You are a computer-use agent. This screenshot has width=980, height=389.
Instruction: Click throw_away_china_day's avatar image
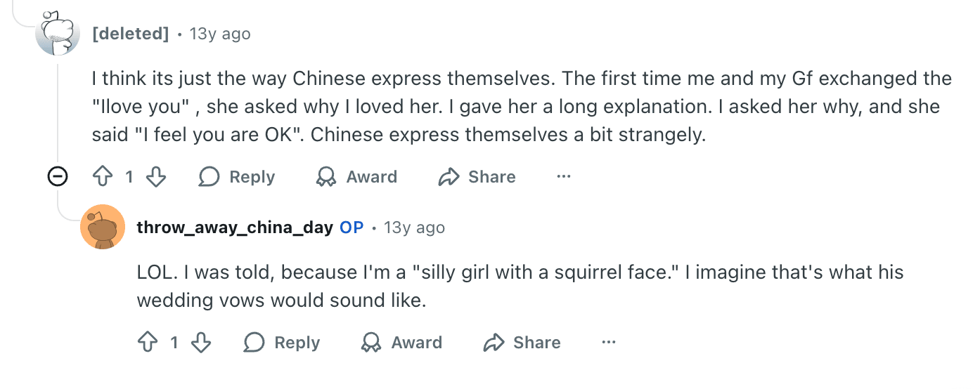pyautogui.click(x=103, y=228)
